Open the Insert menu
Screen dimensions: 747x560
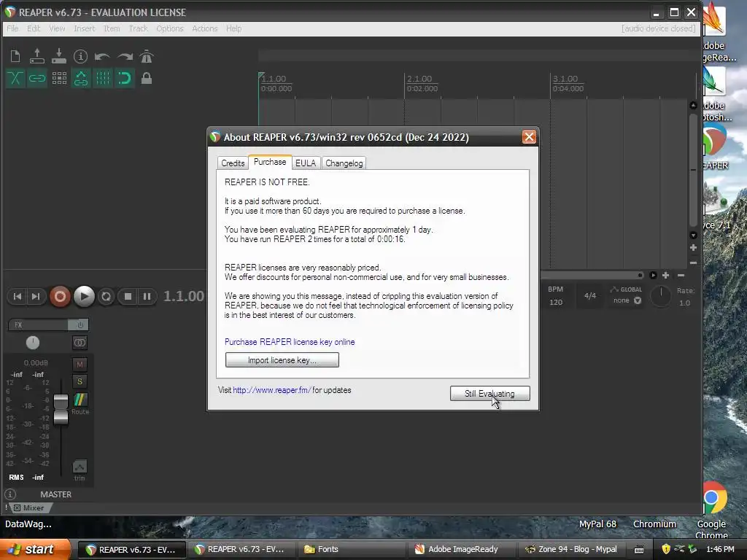pos(85,28)
